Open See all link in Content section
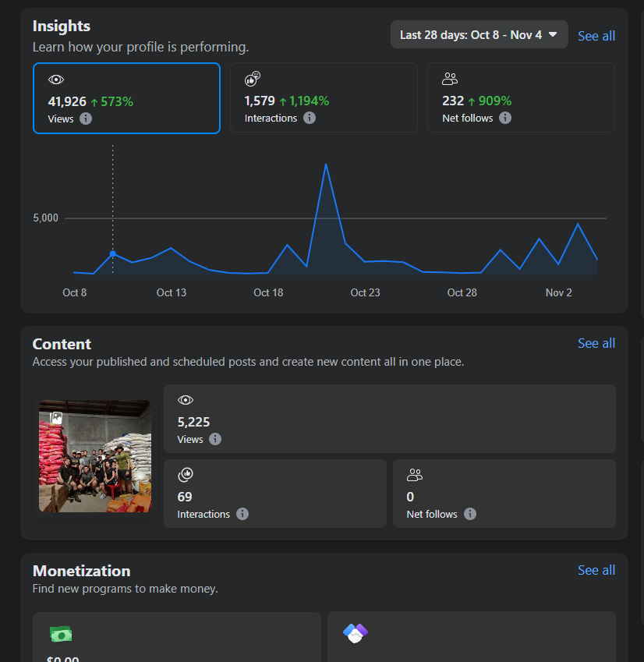644x662 pixels. click(x=596, y=343)
